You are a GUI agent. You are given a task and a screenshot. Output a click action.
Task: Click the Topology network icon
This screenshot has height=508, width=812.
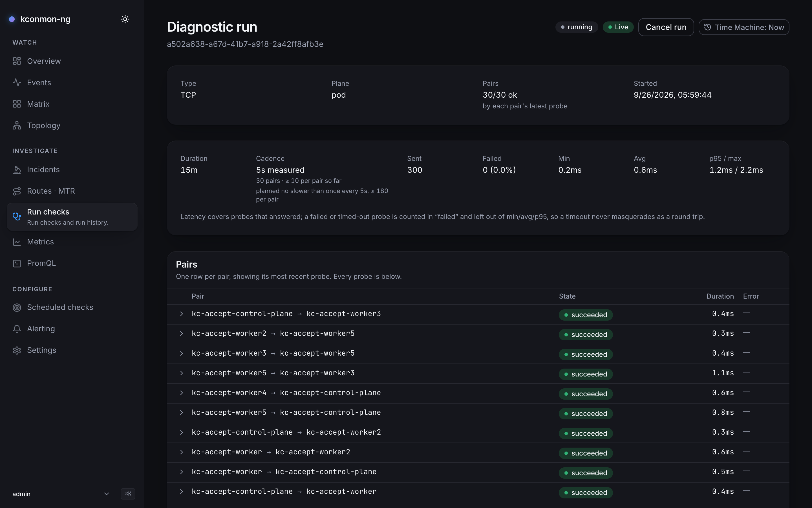tap(17, 125)
